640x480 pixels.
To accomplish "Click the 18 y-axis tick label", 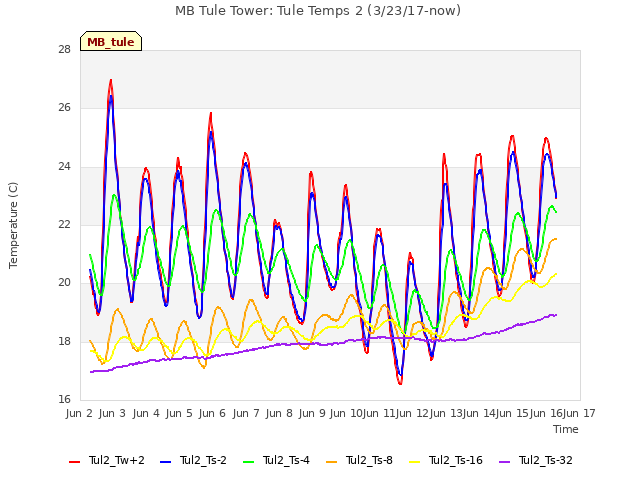I will 64,341.
